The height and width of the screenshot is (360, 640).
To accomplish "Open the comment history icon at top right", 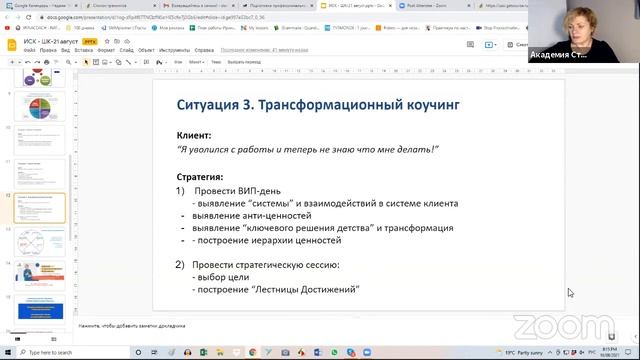I will pos(470,44).
